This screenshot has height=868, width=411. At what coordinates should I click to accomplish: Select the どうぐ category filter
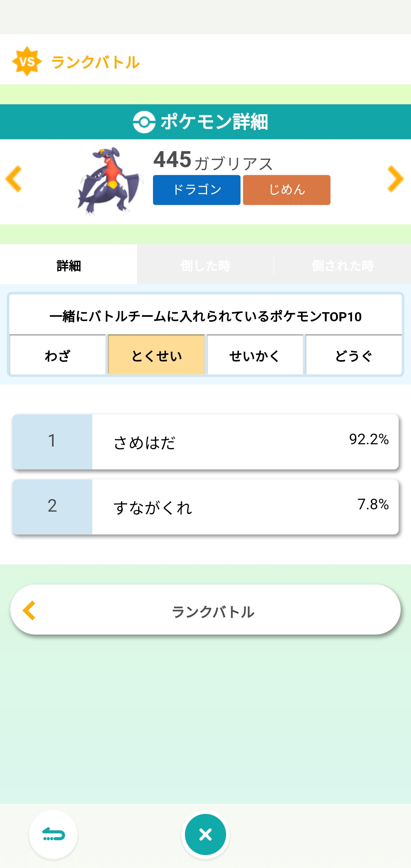tap(354, 356)
